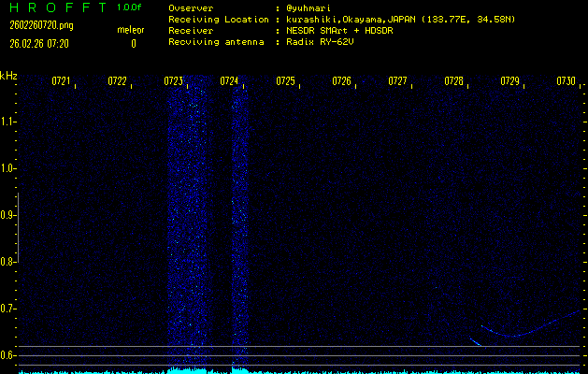Select the 0723 time marker
Viewport: 588px width, 374px height.
(x=173, y=82)
